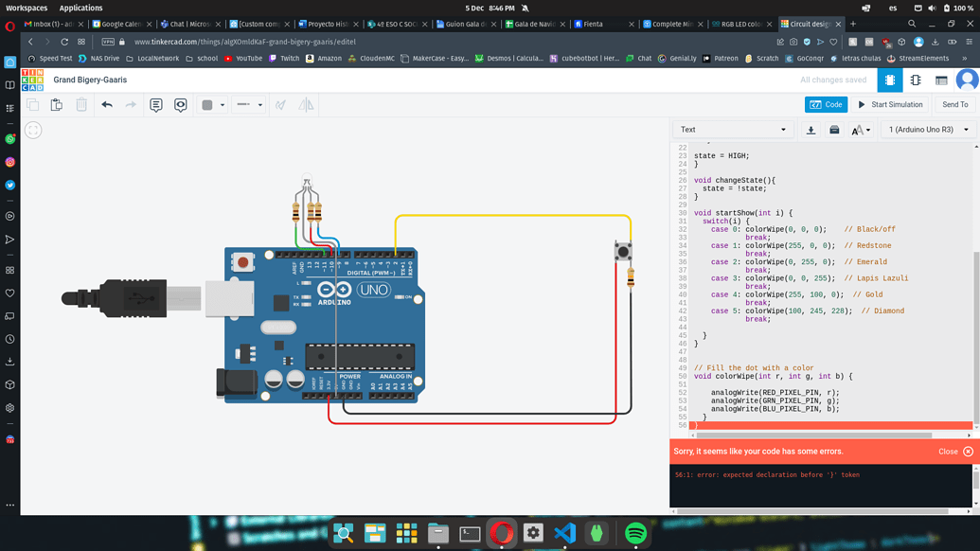The height and width of the screenshot is (551, 980).
Task: Click the Paste icon in the toolbar
Action: pyautogui.click(x=55, y=105)
